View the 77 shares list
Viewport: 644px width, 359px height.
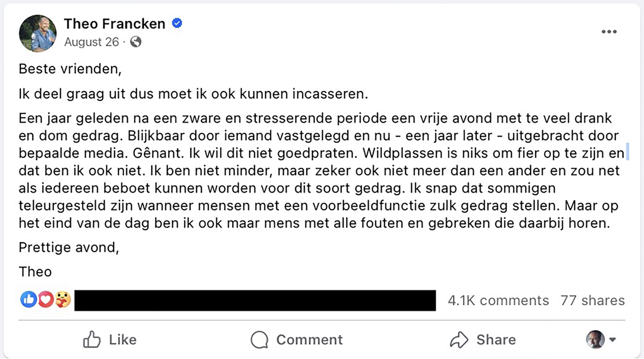tap(592, 300)
